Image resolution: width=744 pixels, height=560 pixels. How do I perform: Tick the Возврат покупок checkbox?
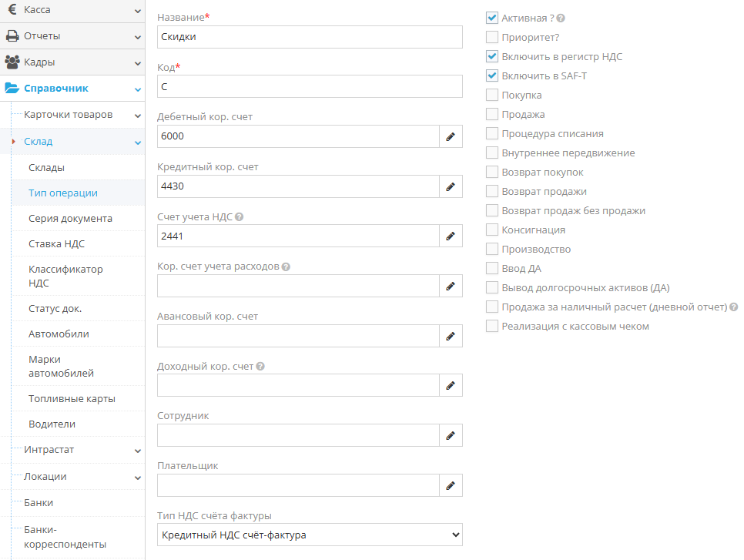pyautogui.click(x=492, y=172)
